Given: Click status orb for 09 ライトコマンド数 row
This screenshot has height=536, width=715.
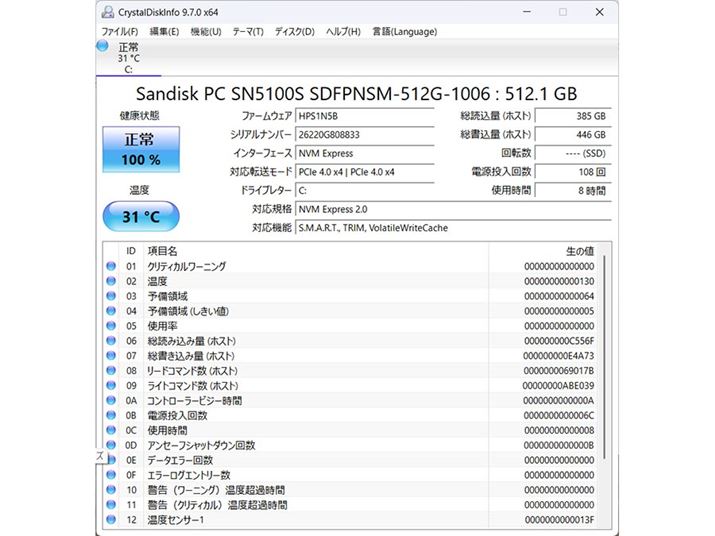Looking at the screenshot, I should (x=111, y=385).
